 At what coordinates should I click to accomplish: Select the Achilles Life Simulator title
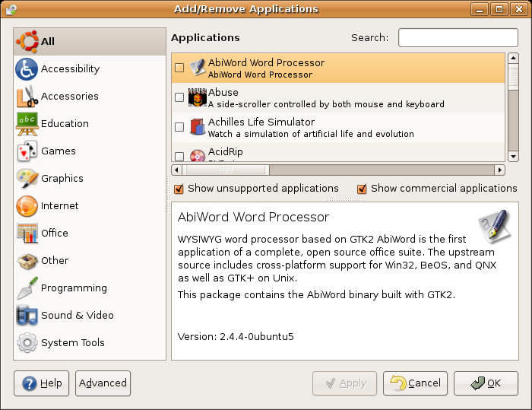(261, 122)
